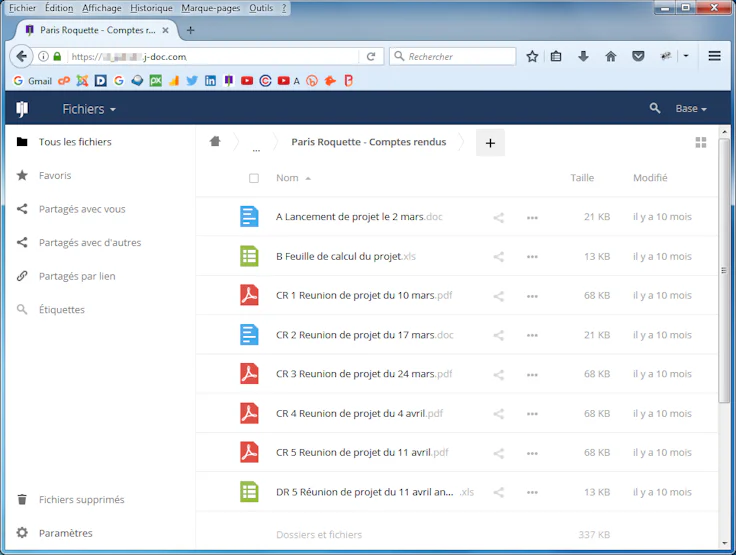Open the more actions menu for CR 1 Reunion
736x555 pixels.
click(x=532, y=296)
